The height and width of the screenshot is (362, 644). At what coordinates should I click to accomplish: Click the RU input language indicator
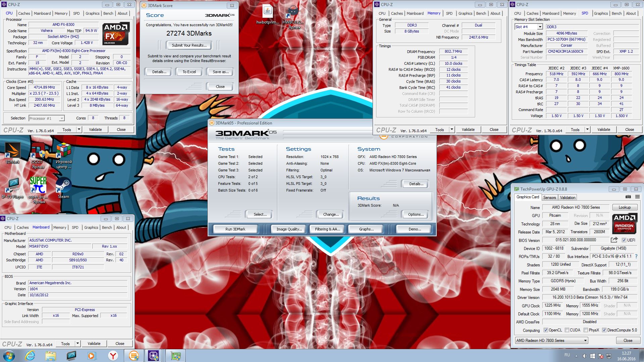[567, 355]
